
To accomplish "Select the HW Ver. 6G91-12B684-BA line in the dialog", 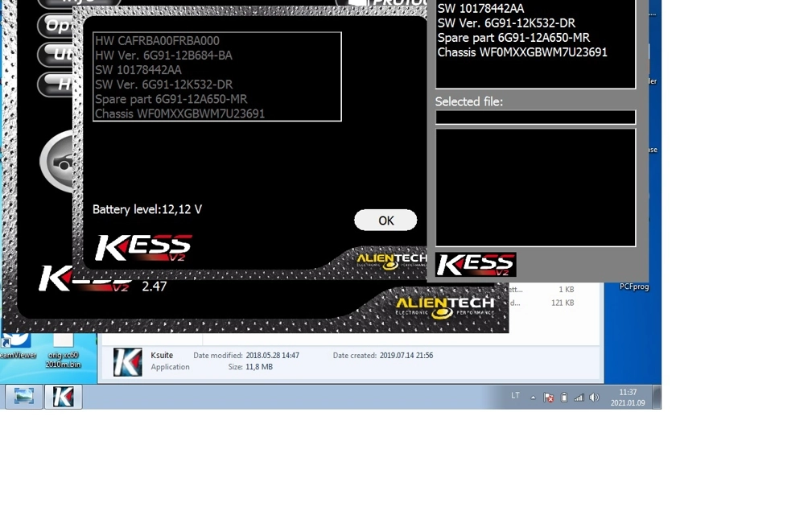I will point(163,55).
